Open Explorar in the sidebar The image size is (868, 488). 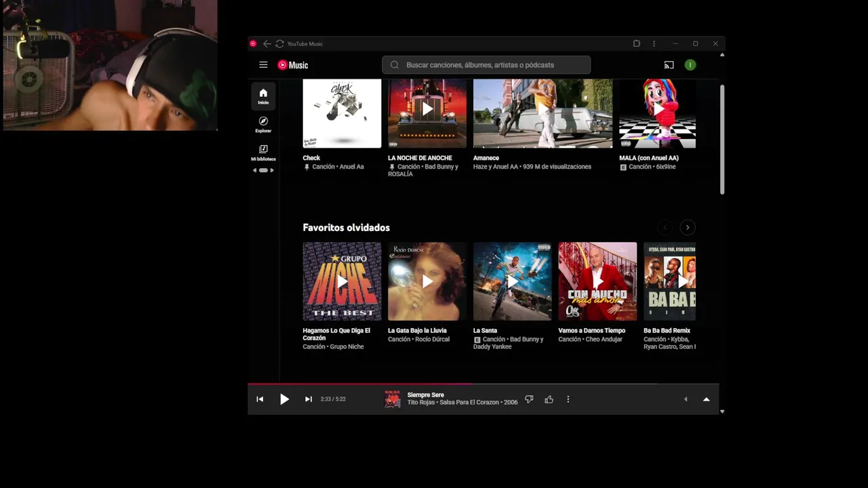point(263,125)
